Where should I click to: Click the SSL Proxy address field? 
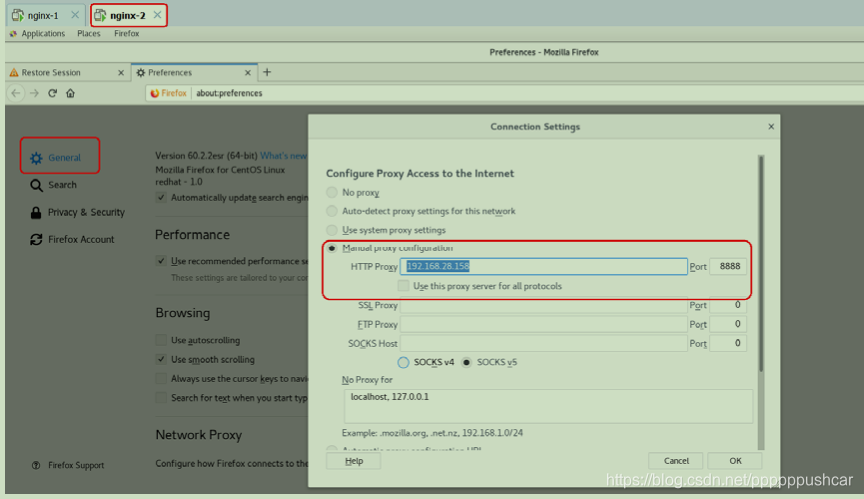point(544,305)
